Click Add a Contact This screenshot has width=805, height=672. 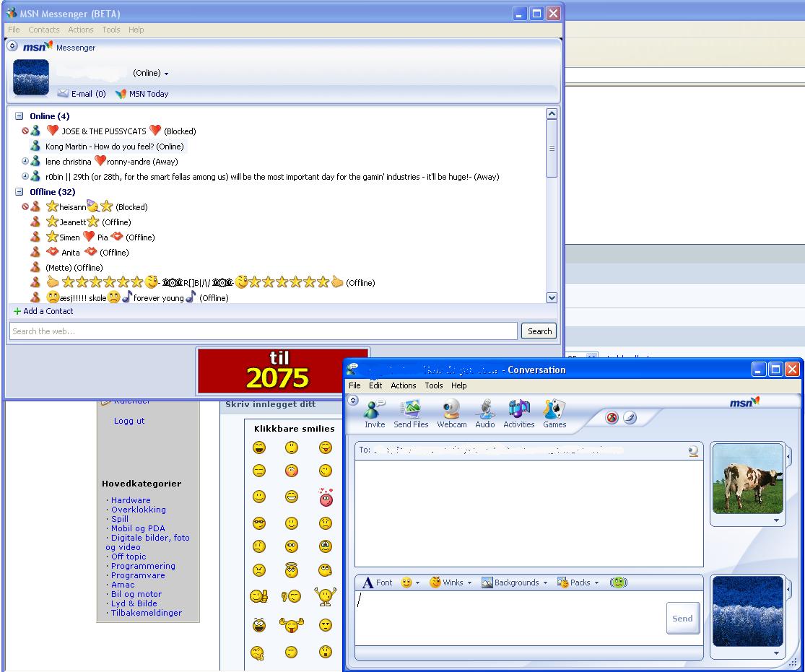43,311
